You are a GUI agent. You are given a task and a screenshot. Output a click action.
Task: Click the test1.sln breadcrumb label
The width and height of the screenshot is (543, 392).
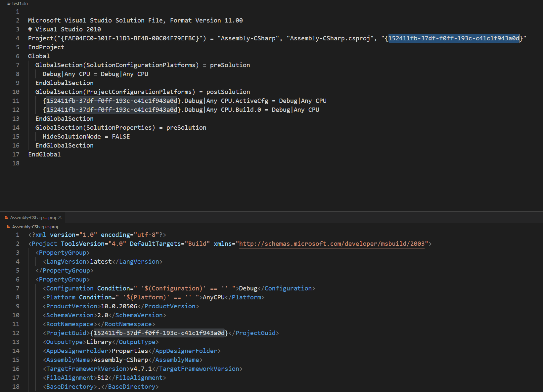[x=20, y=3]
